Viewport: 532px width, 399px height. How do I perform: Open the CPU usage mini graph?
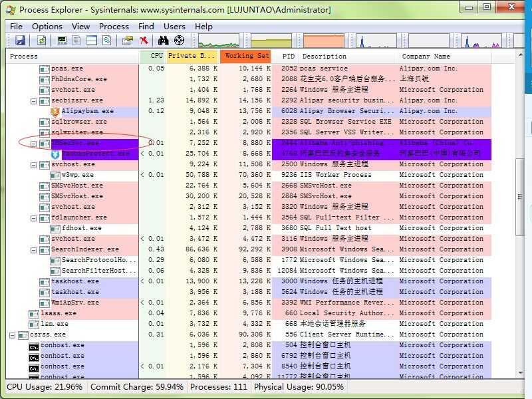[219, 41]
